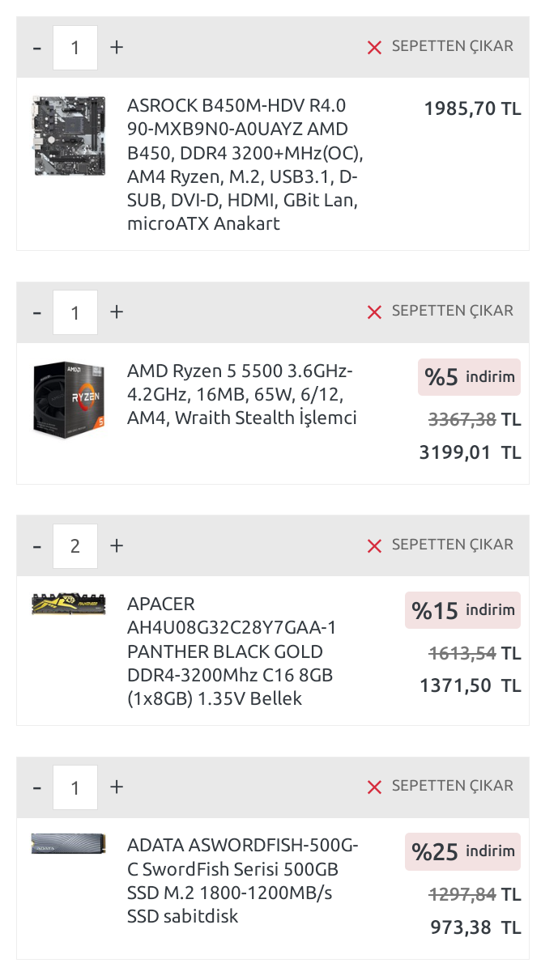Open the ASRock B450M-HDV motherboard thumbnail
This screenshot has height=980, width=541.
(x=69, y=135)
